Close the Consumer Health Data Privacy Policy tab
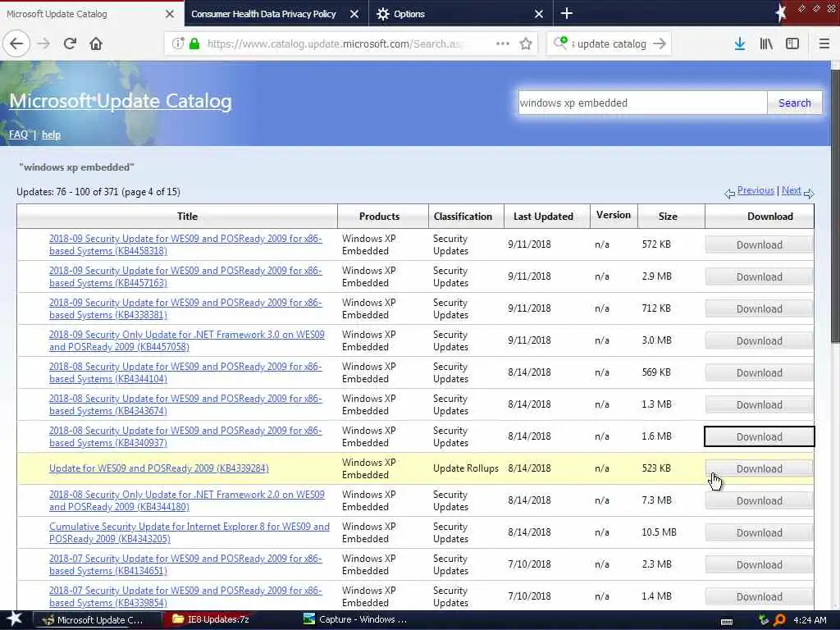This screenshot has height=630, width=840. (x=354, y=14)
